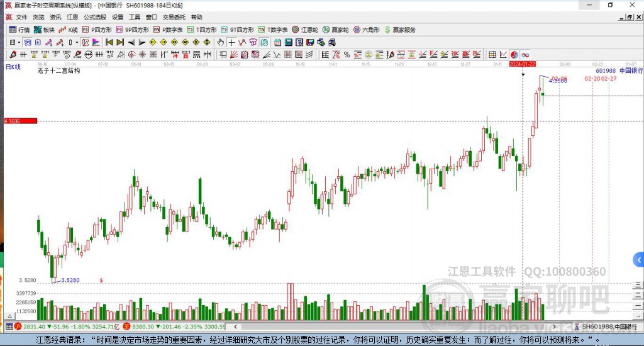Open 赢家服务 with dollar icon

pos(399,30)
